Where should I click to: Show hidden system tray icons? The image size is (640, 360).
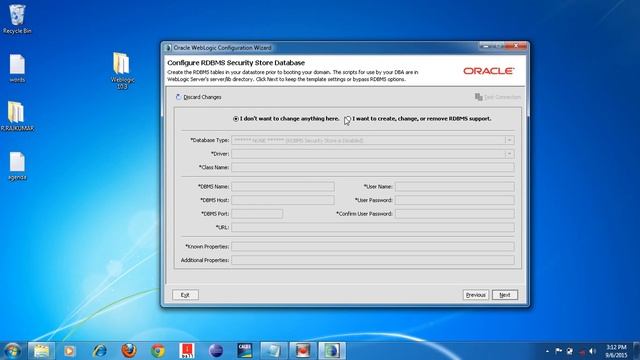click(547, 351)
